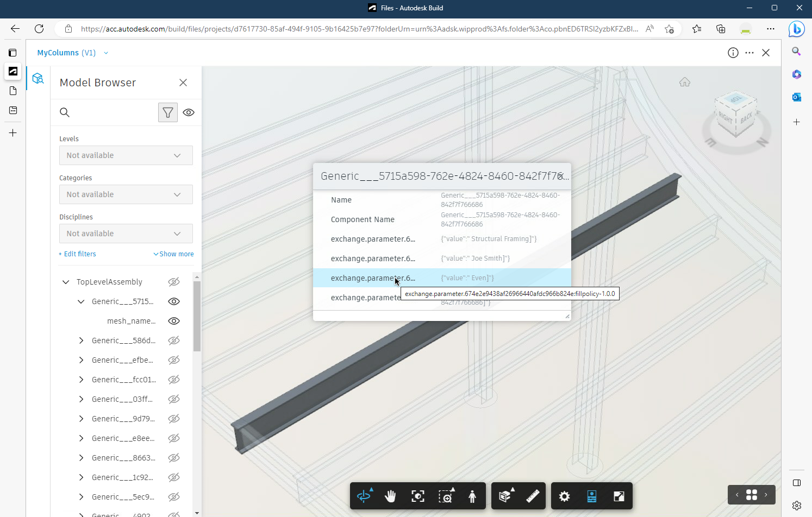The height and width of the screenshot is (517, 812).
Task: Click Edit filters link
Action: [77, 254]
